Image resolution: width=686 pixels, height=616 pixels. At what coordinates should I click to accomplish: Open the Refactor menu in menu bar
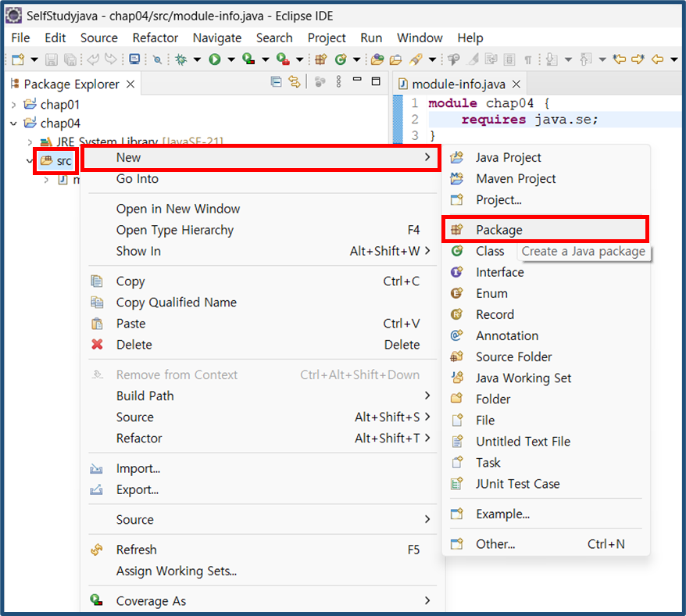pos(155,38)
